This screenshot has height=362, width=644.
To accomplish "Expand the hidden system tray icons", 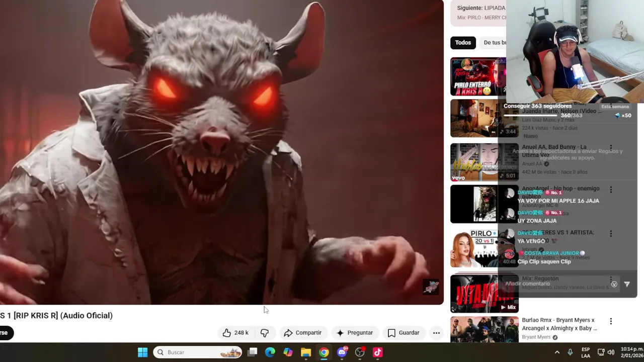I will (x=557, y=352).
